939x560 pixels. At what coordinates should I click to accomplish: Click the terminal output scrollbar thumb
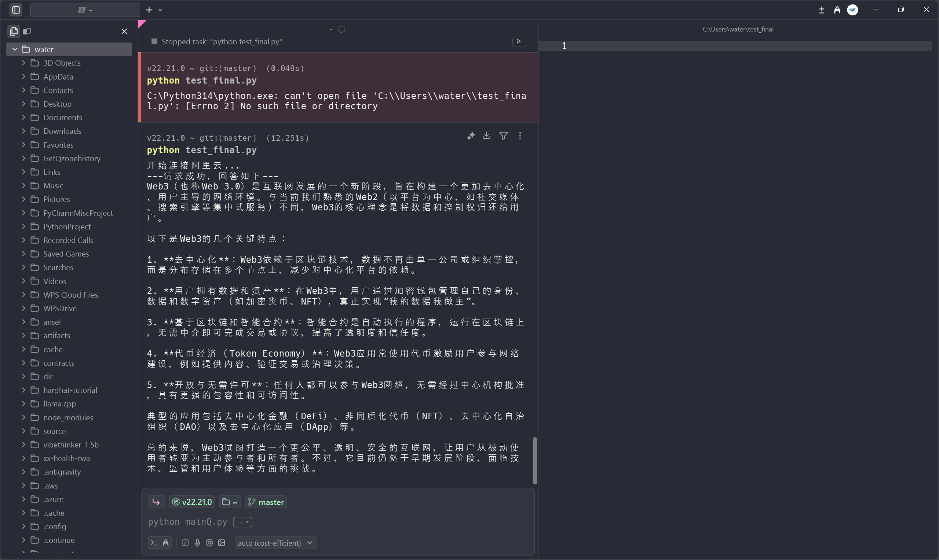[535, 460]
